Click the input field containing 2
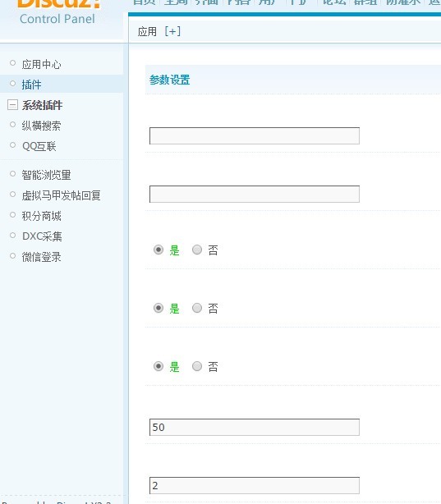 tap(255, 486)
